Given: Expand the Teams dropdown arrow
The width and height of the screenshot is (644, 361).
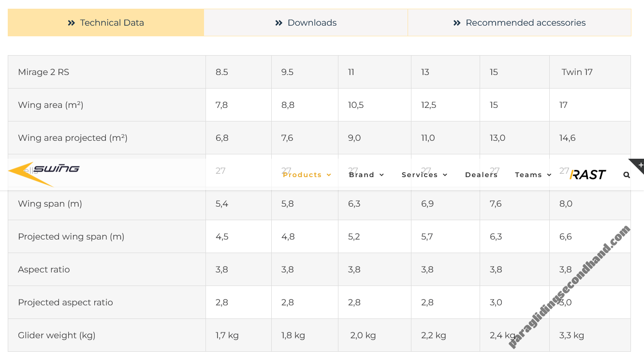Looking at the screenshot, I should pyautogui.click(x=549, y=175).
